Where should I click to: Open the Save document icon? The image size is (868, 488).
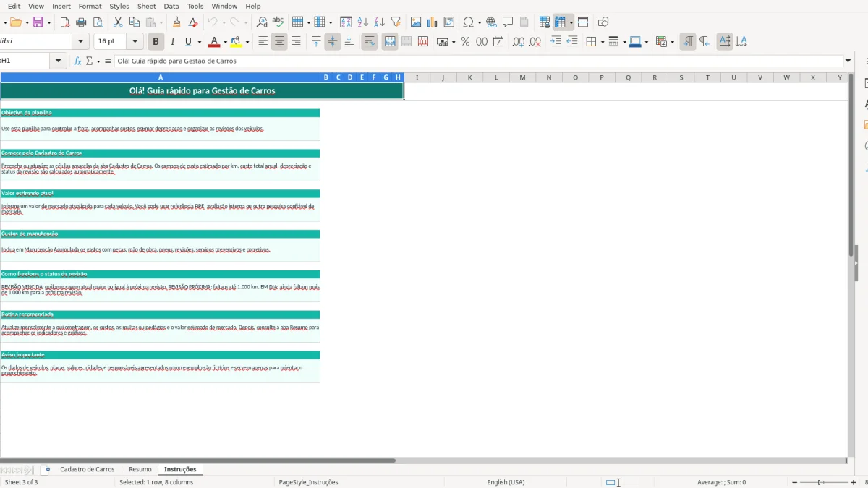coord(38,22)
